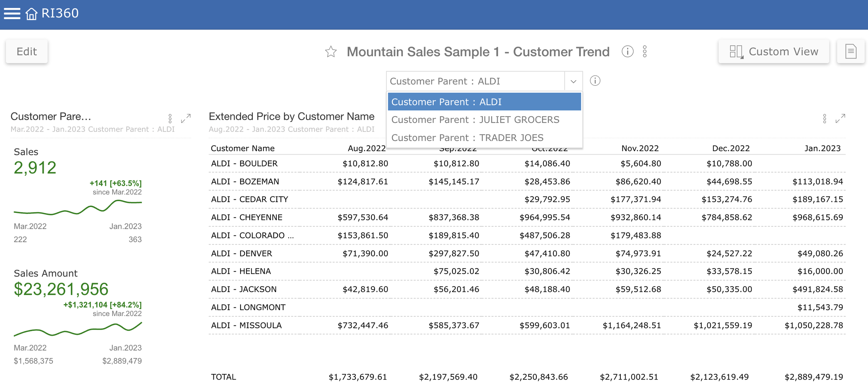Open the dashboard title three-dot menu

point(644,51)
